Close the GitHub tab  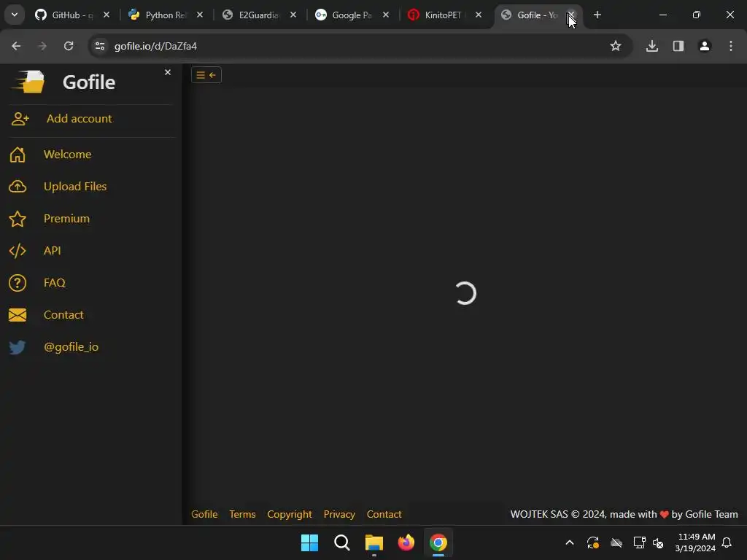107,15
